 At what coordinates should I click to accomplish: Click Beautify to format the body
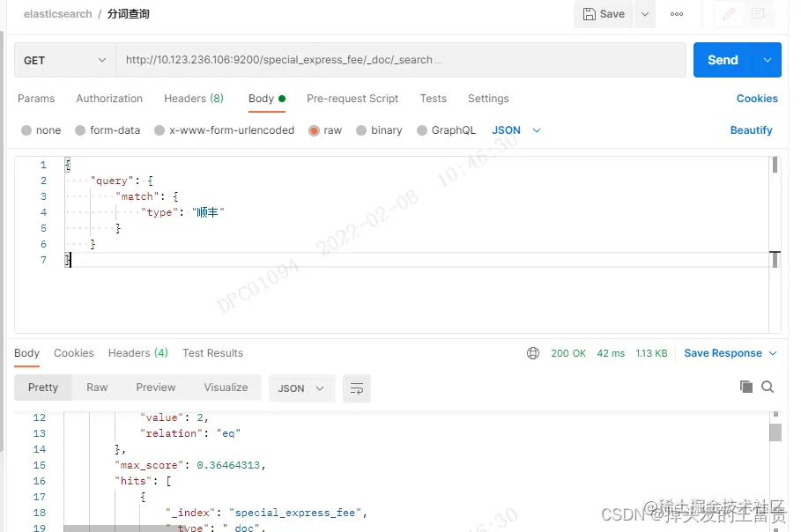751,130
